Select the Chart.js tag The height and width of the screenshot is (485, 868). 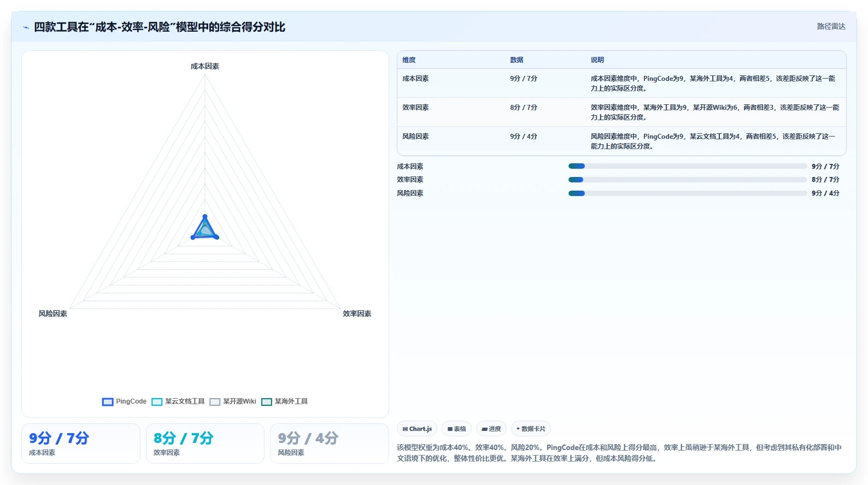417,429
